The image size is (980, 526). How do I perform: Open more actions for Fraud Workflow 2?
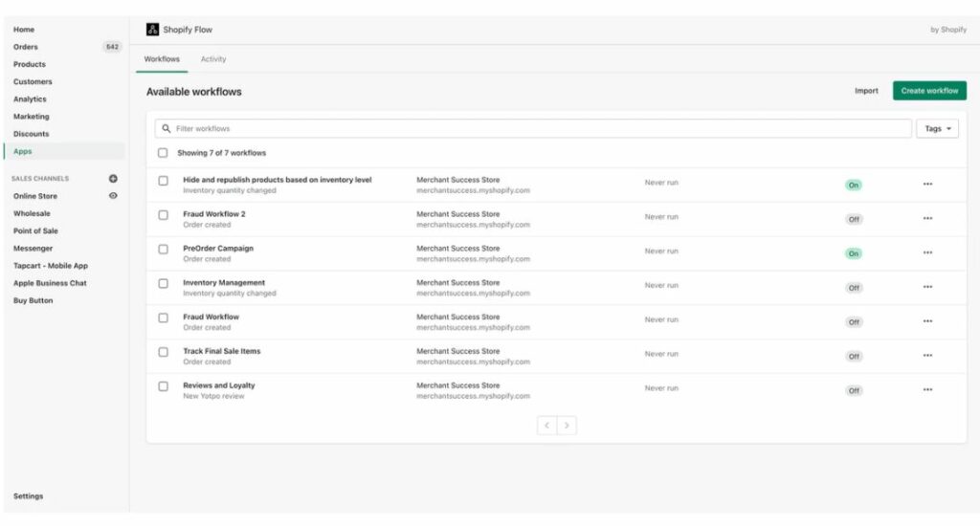(927, 219)
